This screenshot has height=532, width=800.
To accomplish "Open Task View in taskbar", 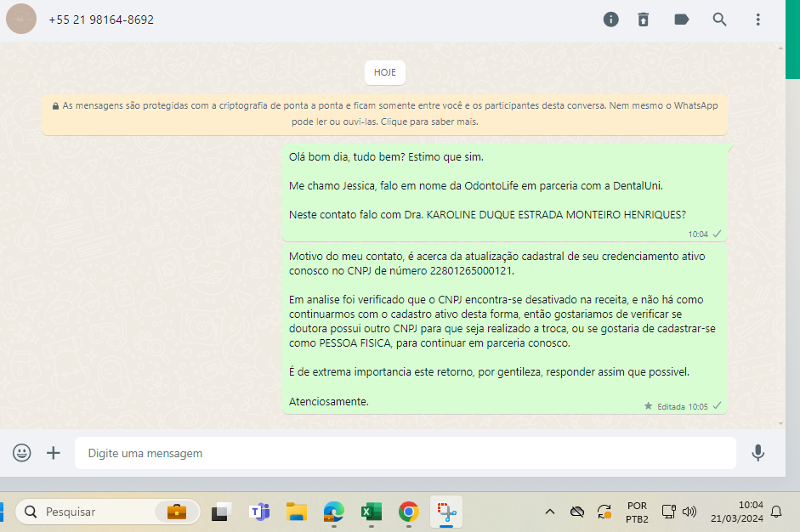I will [221, 512].
